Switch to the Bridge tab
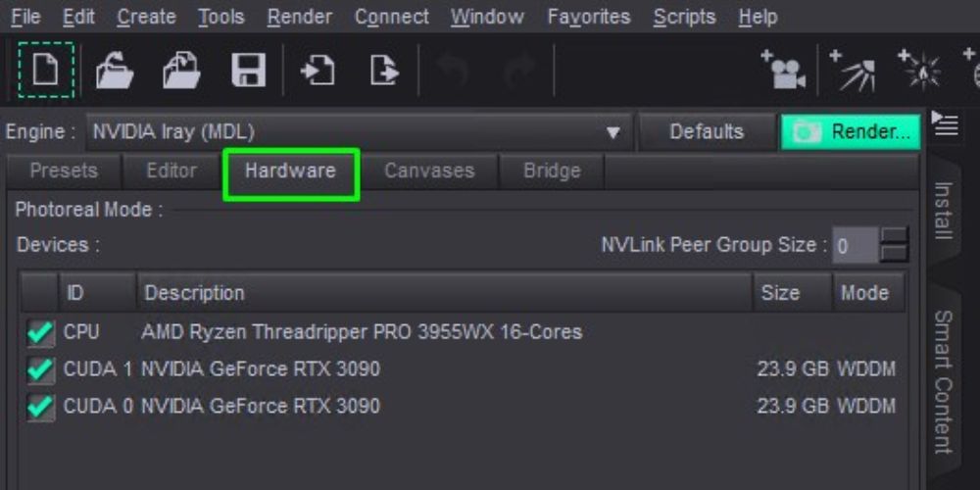980x490 pixels. (x=552, y=171)
